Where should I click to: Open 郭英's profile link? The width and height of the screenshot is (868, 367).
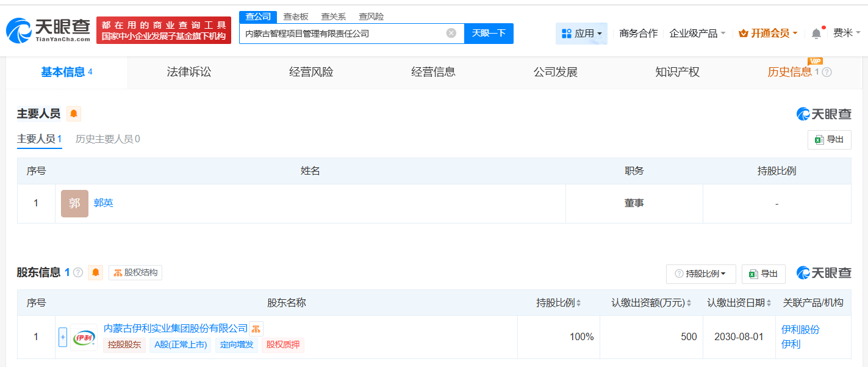pos(102,203)
